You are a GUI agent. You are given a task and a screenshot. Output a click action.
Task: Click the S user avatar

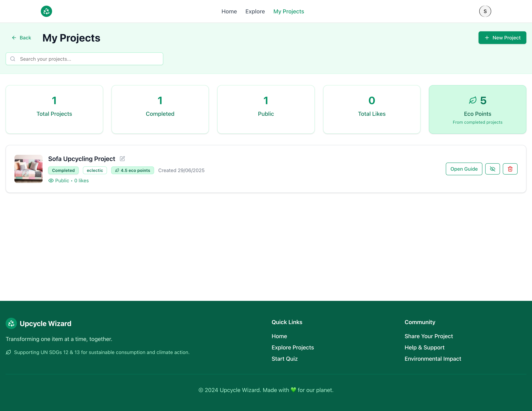pyautogui.click(x=485, y=11)
